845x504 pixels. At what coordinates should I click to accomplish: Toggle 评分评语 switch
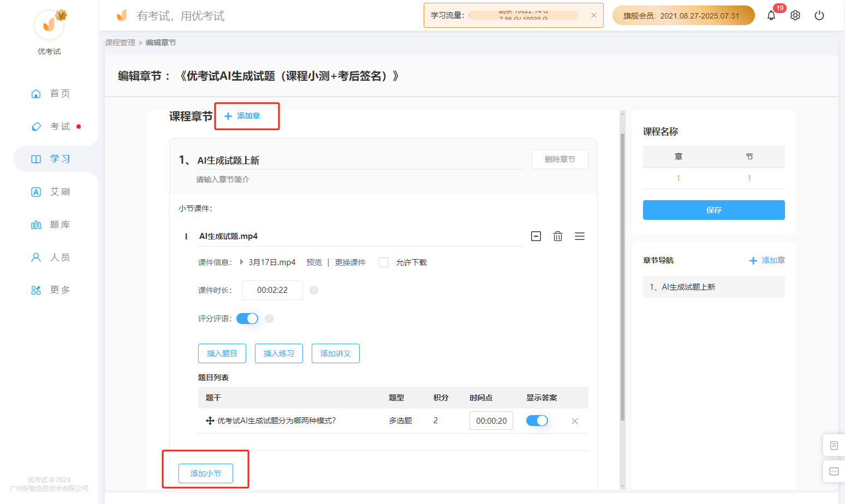tap(247, 319)
